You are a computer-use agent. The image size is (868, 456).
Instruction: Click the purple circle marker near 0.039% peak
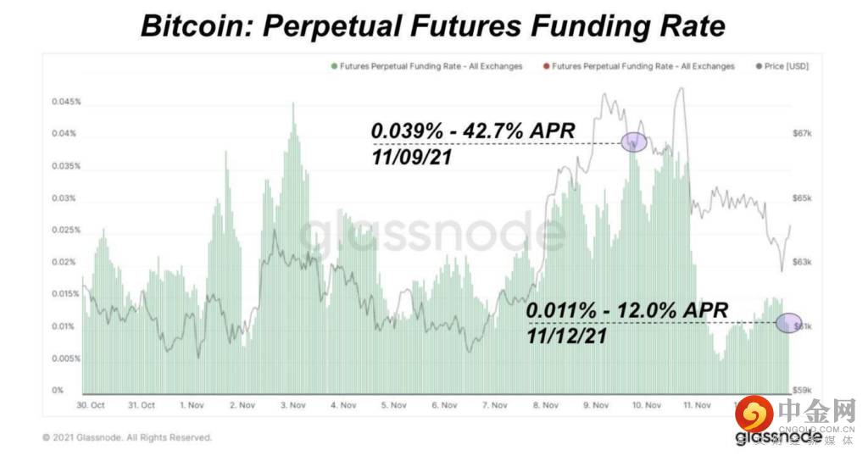[x=634, y=142]
